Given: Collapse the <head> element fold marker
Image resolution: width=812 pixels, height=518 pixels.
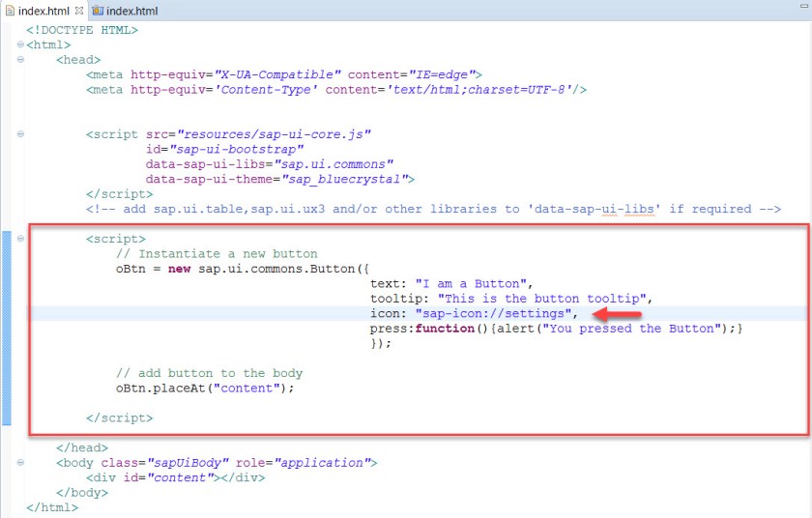Looking at the screenshot, I should 20,60.
